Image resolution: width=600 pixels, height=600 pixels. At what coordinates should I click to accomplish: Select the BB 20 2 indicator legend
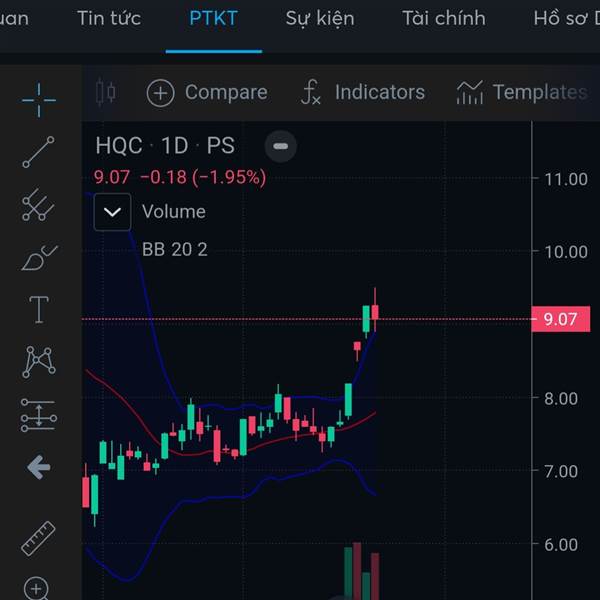click(x=174, y=249)
